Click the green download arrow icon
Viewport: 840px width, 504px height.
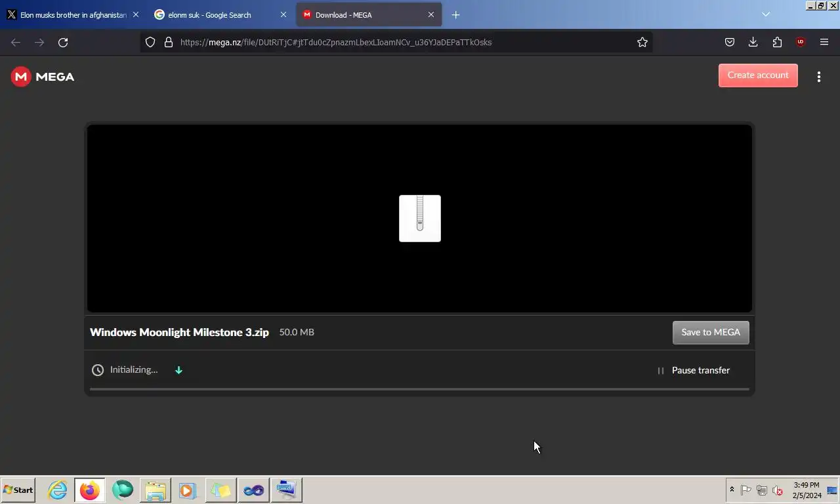pos(178,370)
